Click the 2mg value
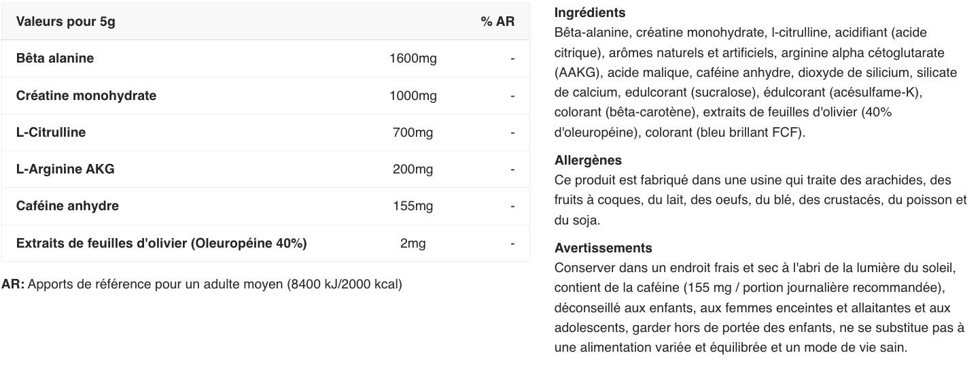 tap(413, 244)
